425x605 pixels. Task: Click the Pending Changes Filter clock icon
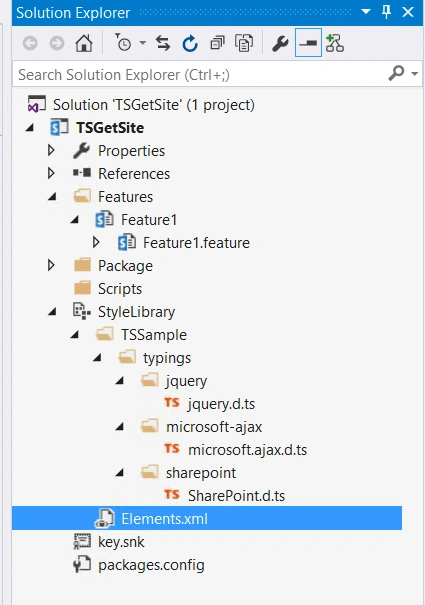123,43
